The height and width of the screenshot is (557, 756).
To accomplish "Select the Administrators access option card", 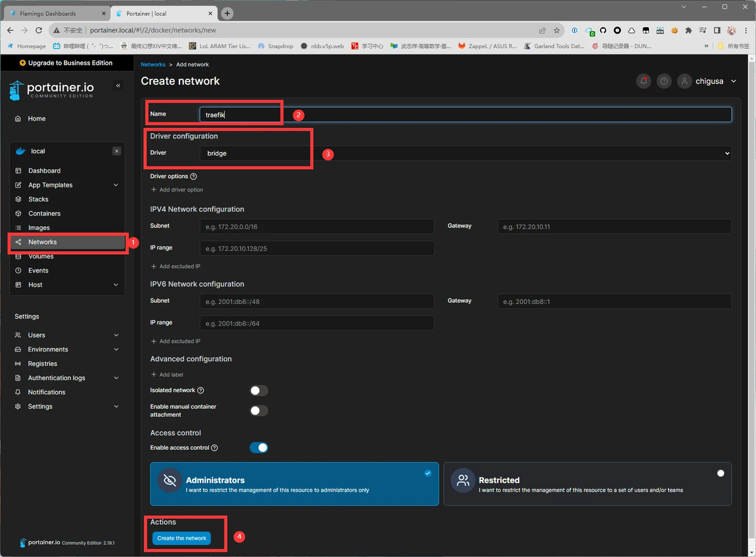I will [x=294, y=483].
